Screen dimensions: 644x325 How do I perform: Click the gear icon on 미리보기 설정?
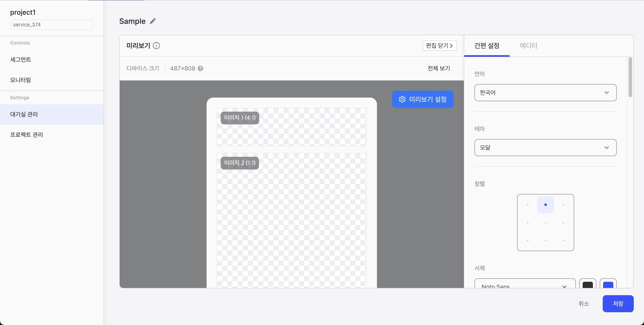pos(402,99)
